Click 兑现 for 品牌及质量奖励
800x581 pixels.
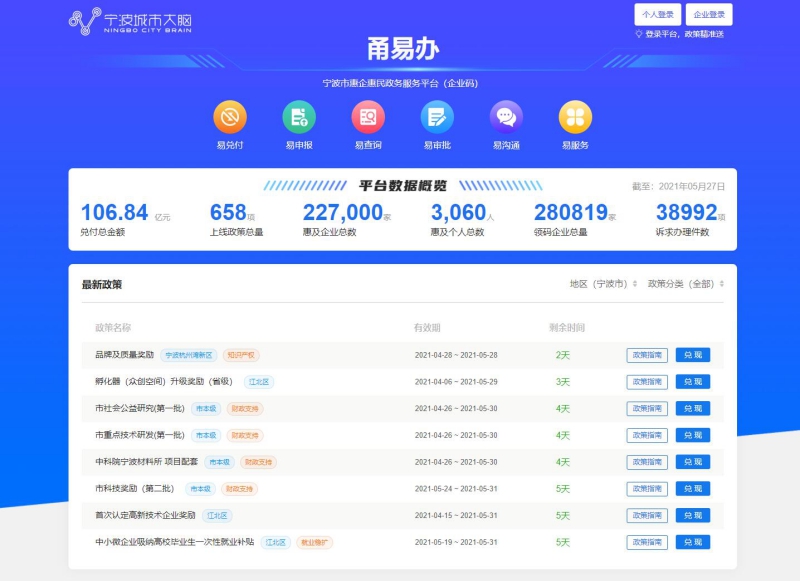tap(693, 355)
